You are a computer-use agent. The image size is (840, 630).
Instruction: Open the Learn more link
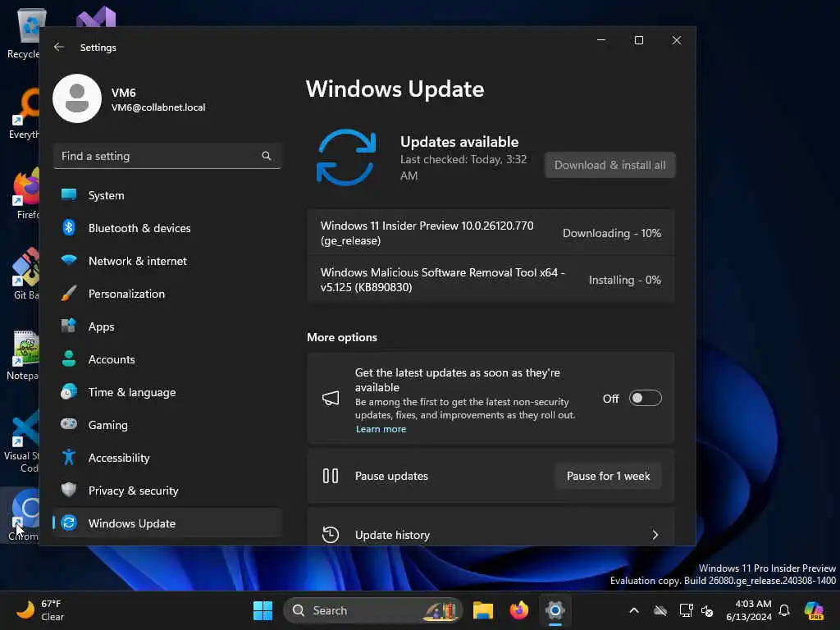381,428
